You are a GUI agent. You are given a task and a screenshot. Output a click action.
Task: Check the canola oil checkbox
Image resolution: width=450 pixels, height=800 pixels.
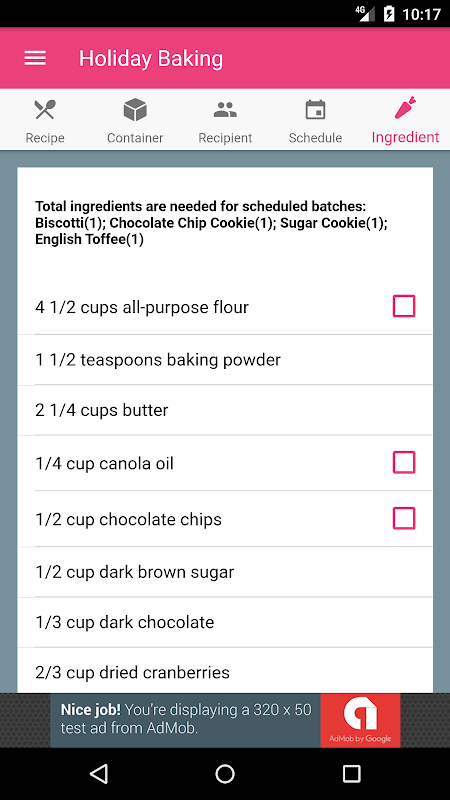pos(404,463)
